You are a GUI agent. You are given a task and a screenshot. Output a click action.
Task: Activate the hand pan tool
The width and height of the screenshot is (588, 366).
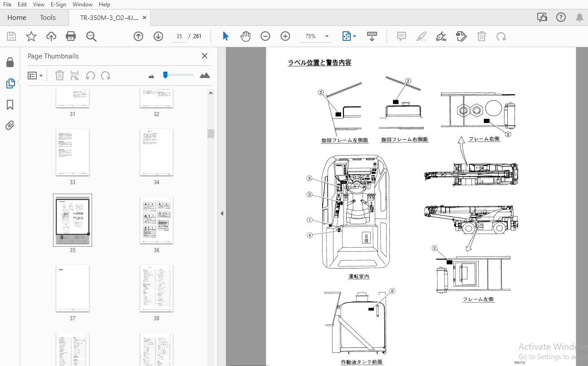coord(245,36)
